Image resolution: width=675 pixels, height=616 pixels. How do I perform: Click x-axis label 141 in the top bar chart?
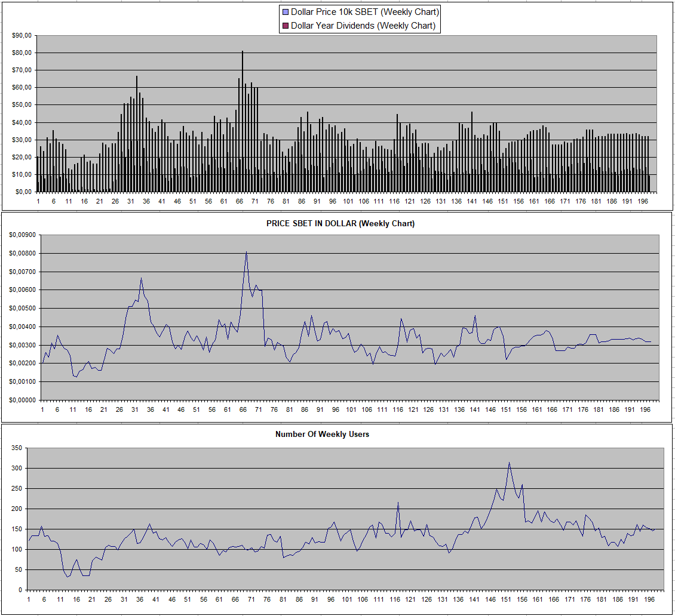tap(473, 201)
